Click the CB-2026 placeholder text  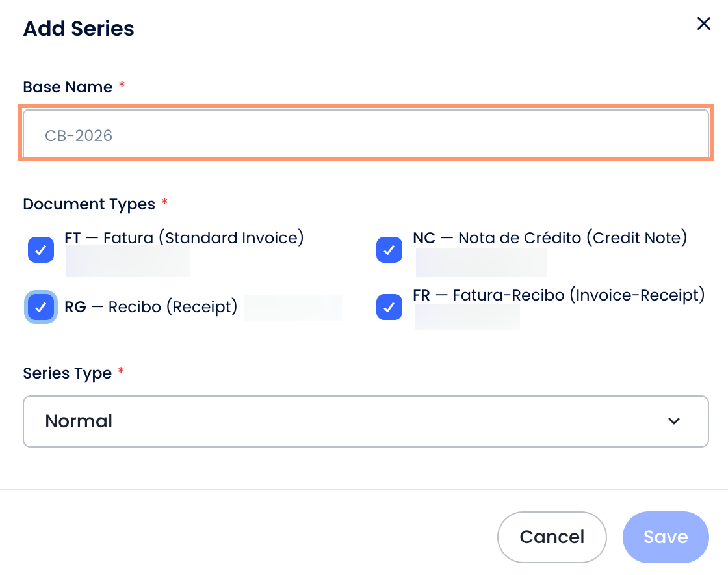(x=79, y=135)
